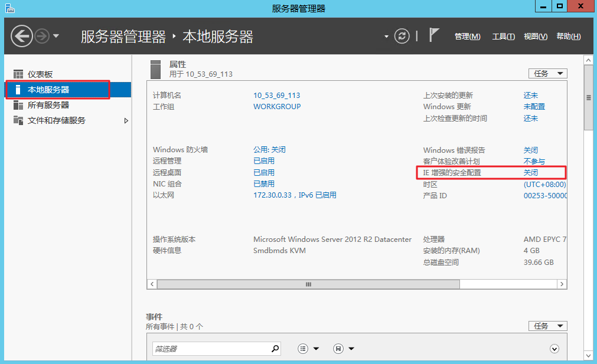Click the refresh icon in the toolbar
The width and height of the screenshot is (597, 364).
click(x=402, y=36)
